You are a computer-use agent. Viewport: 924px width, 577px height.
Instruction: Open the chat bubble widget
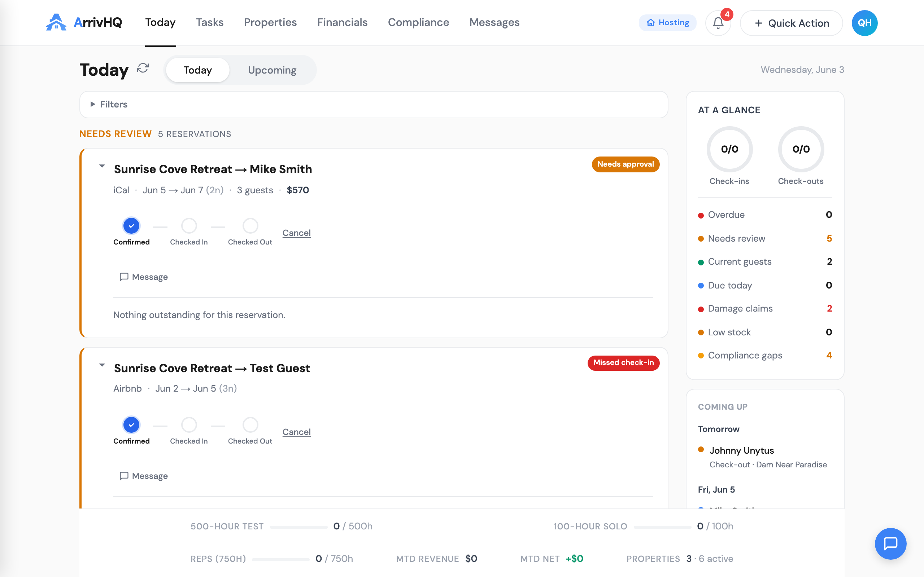890,543
